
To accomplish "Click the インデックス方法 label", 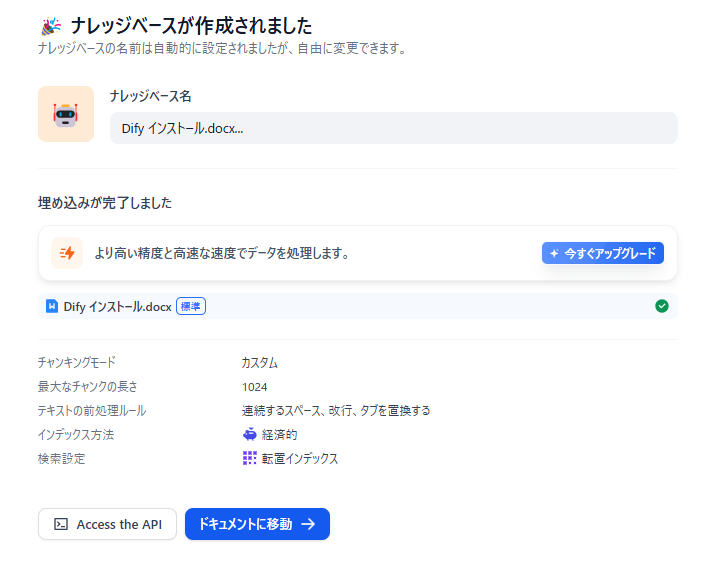I will click(76, 434).
